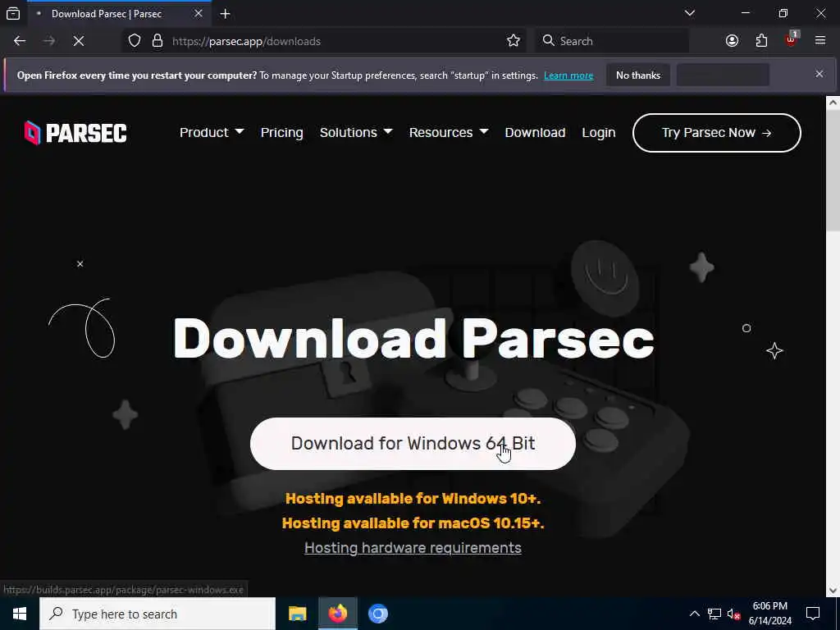
Task: Open File Explorer from taskbar
Action: pos(297,614)
